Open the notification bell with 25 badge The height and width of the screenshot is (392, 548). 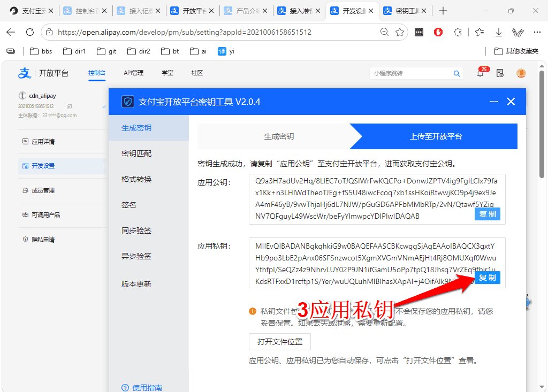[481, 73]
